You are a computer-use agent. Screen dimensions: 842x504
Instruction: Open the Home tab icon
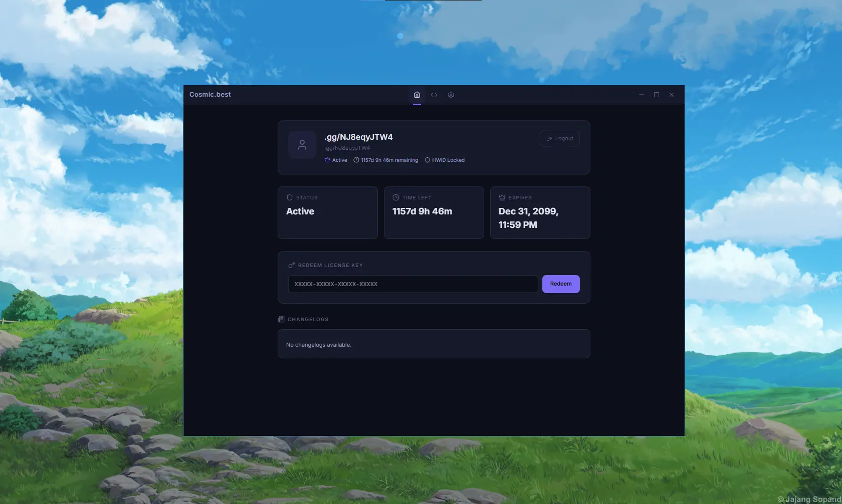pos(417,95)
